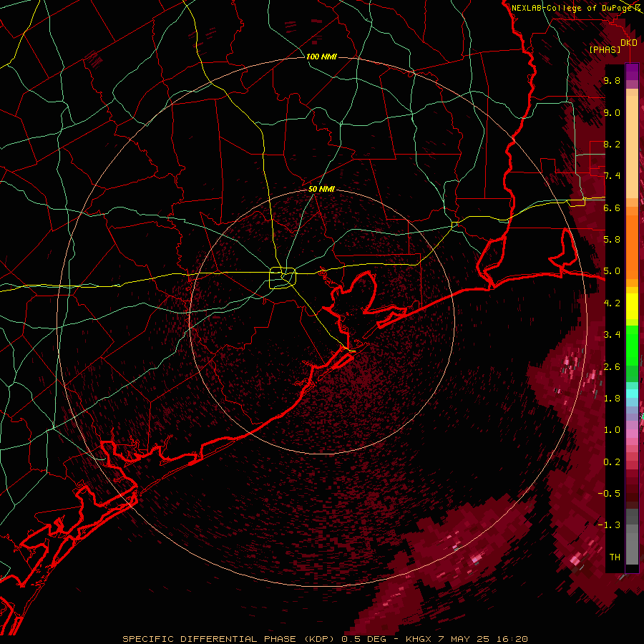
Task: Click the [PHAS] units label
Action: 605,50
